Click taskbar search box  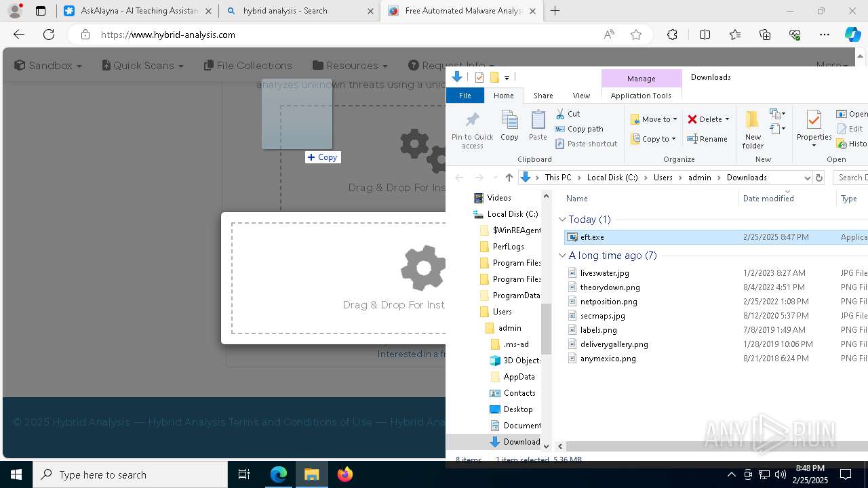130,474
